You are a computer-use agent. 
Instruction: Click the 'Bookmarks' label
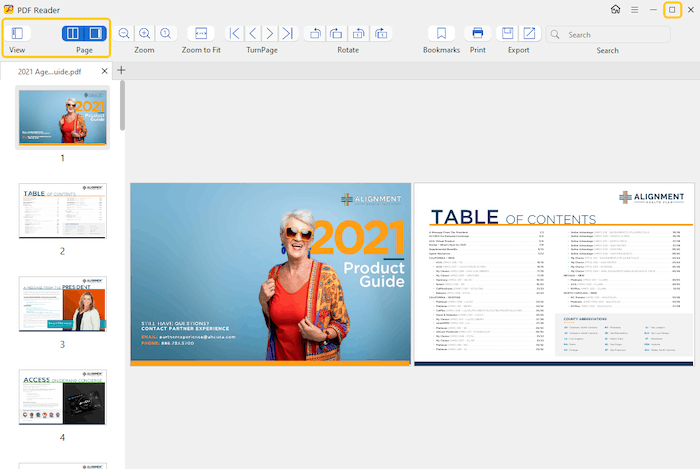442,50
